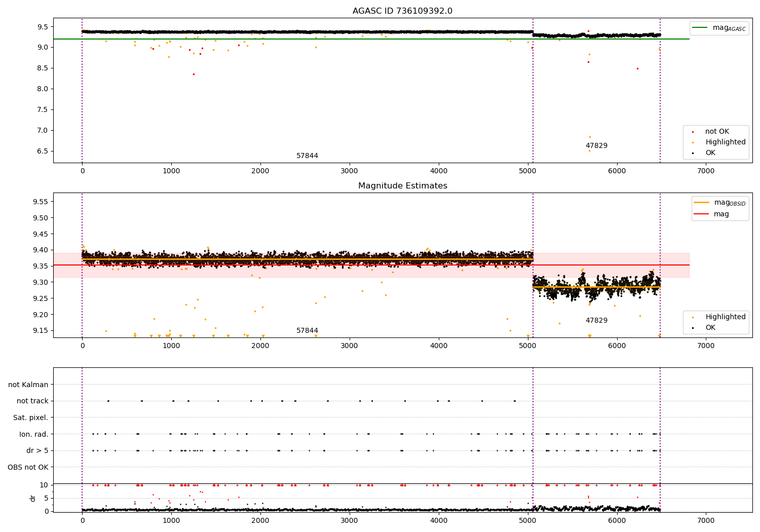Click the orange line swatch next to mag OBSID
The height and width of the screenshot is (532, 760).
[x=701, y=203]
